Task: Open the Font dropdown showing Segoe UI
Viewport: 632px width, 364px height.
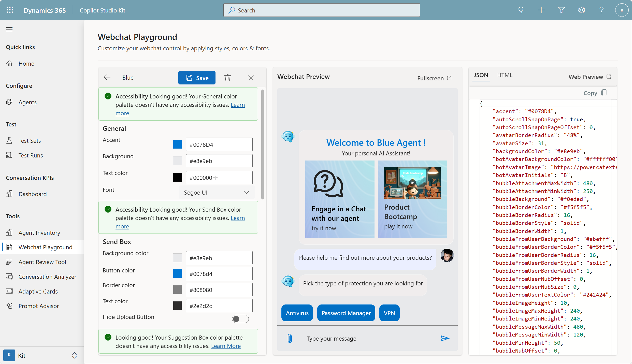Action: (216, 193)
